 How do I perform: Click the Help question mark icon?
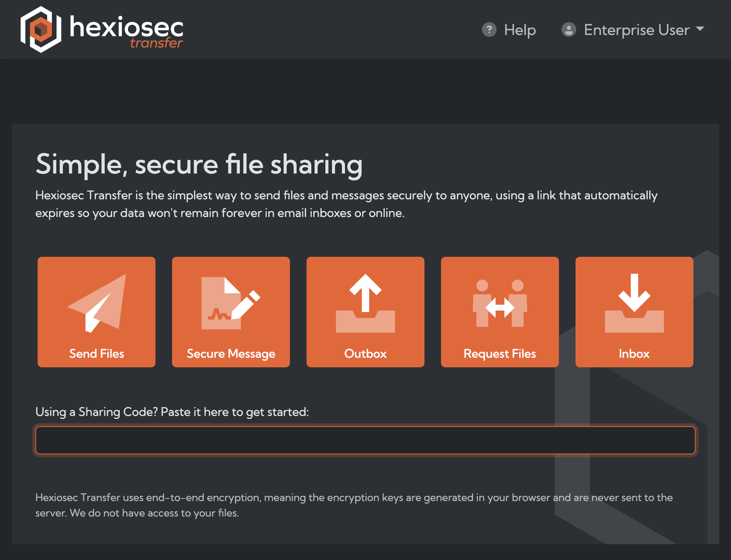coord(489,29)
